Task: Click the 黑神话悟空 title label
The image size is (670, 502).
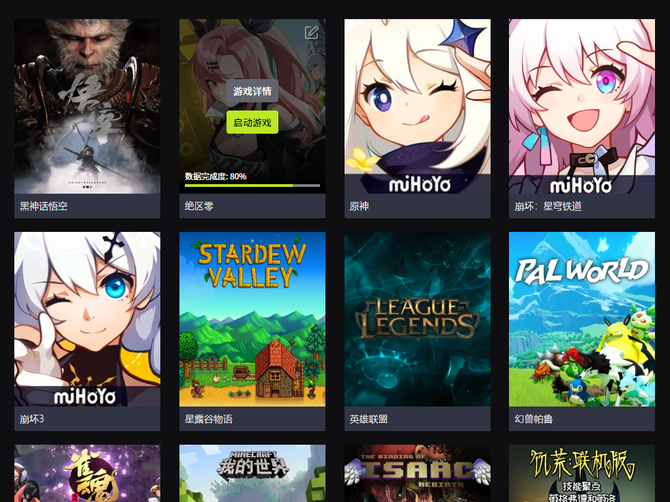Action: (44, 206)
